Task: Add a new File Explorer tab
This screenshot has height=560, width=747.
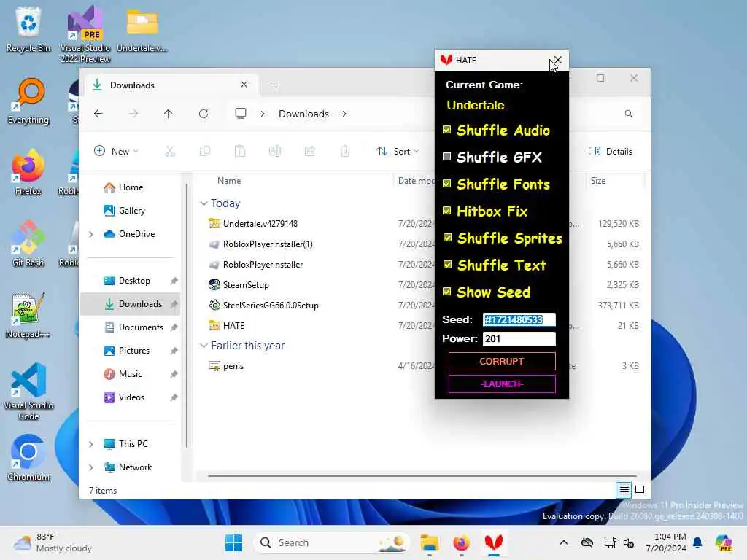Action: 276,85
